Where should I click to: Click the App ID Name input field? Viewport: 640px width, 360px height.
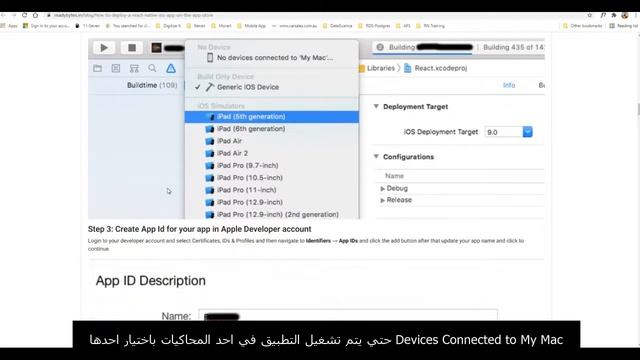(348, 316)
